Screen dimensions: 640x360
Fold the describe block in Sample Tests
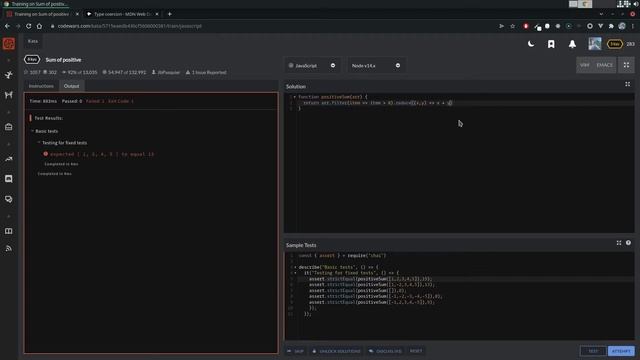(x=296, y=267)
